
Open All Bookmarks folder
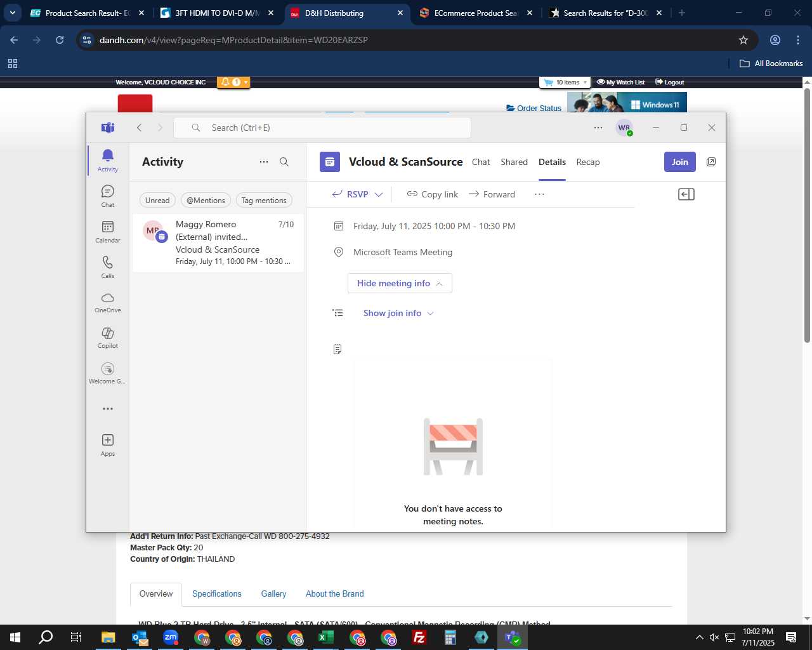pos(771,63)
